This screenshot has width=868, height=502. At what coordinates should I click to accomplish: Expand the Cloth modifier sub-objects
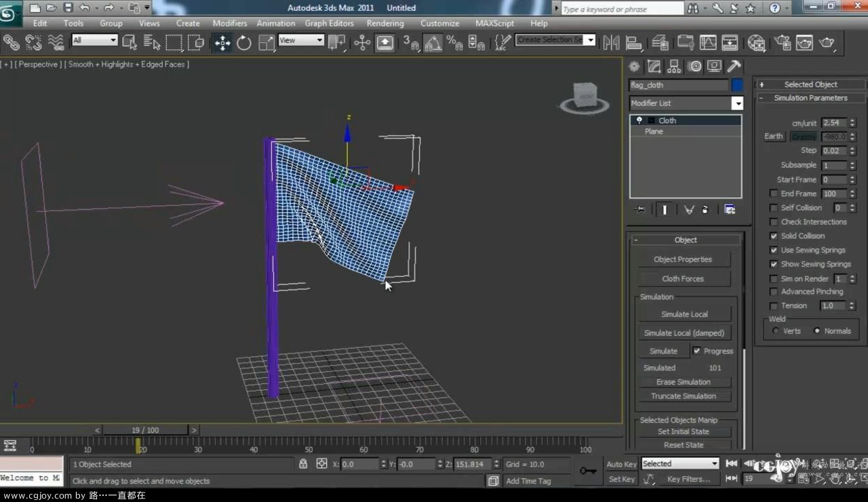pos(651,120)
